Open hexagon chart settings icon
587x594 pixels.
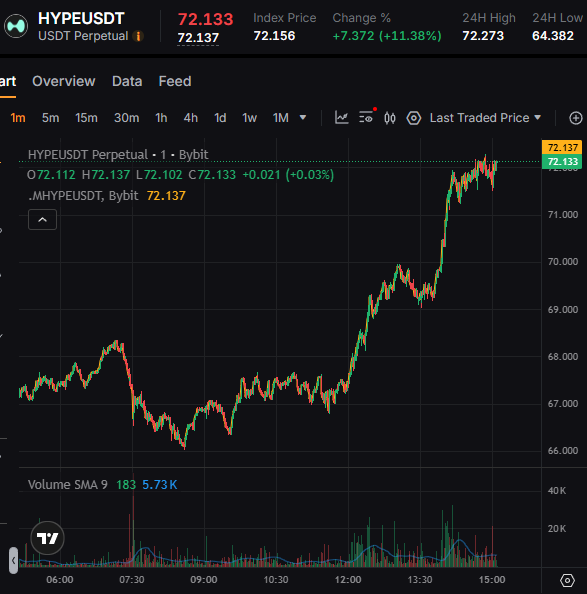click(x=414, y=118)
